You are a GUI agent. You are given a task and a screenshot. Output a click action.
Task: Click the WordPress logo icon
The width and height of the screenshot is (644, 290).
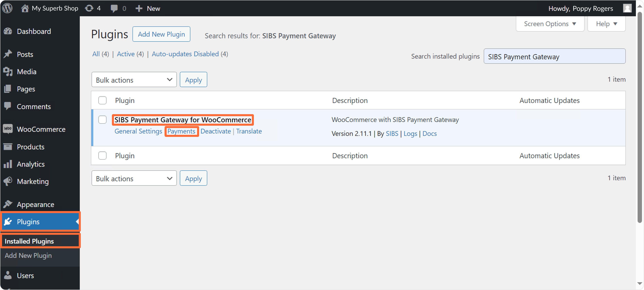(x=7, y=8)
